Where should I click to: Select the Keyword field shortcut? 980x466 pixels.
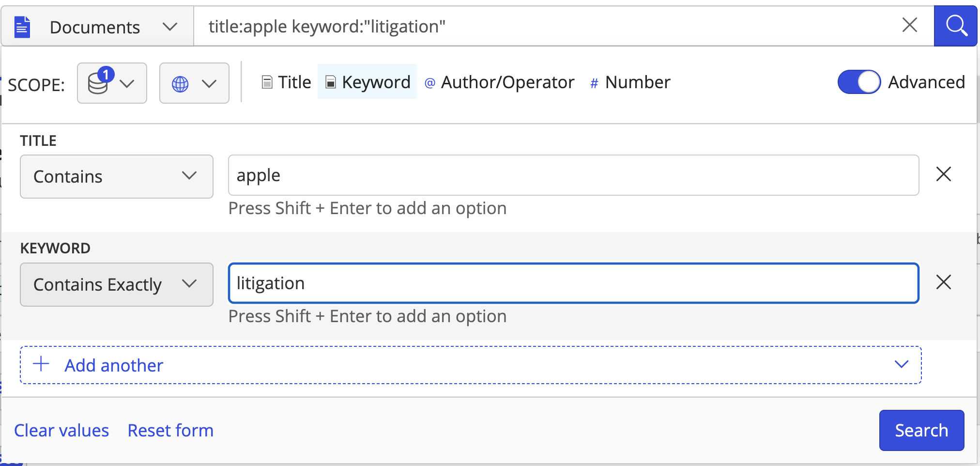[367, 82]
